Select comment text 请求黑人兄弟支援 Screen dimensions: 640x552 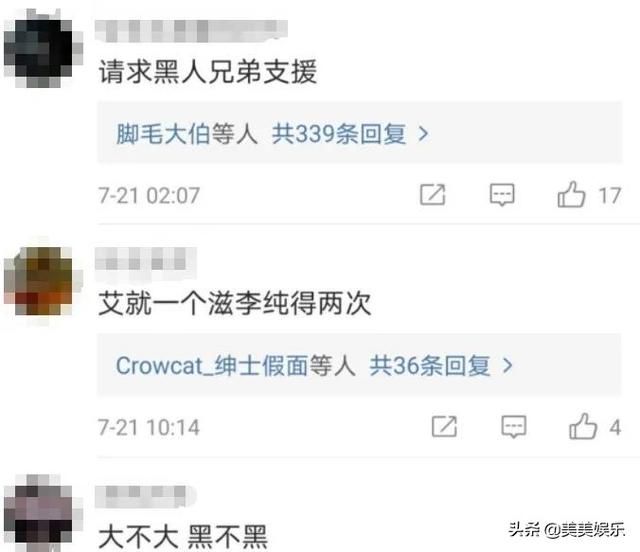pyautogui.click(x=208, y=72)
